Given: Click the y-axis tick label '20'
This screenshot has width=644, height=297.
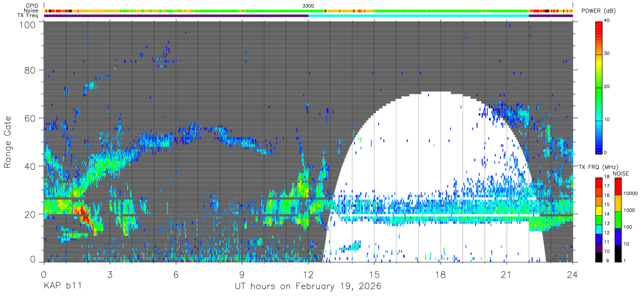Looking at the screenshot, I should 29,215.
